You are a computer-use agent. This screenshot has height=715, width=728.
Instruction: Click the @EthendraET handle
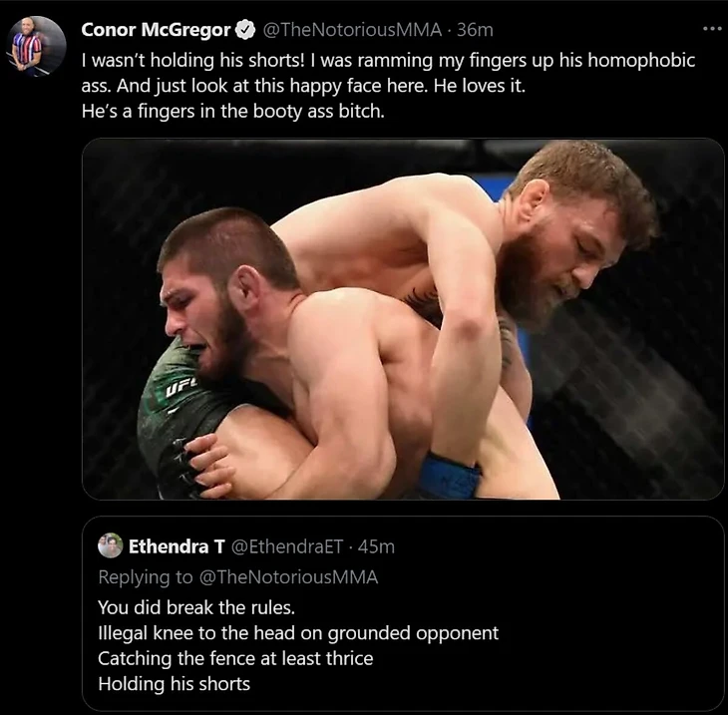tap(287, 546)
